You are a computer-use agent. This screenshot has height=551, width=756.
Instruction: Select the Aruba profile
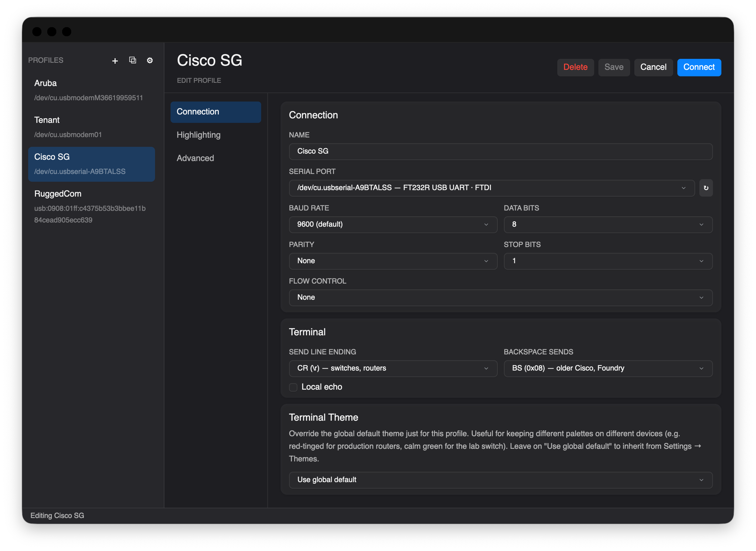click(92, 91)
